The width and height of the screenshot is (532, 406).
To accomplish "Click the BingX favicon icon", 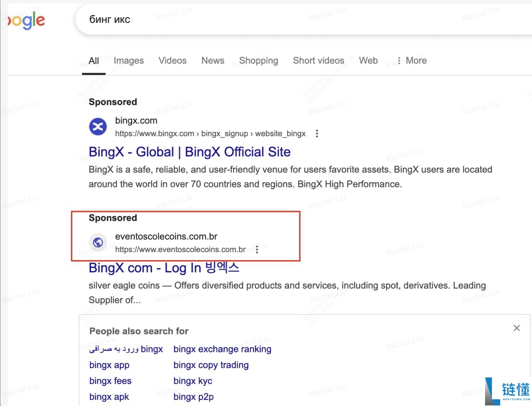I will (98, 127).
